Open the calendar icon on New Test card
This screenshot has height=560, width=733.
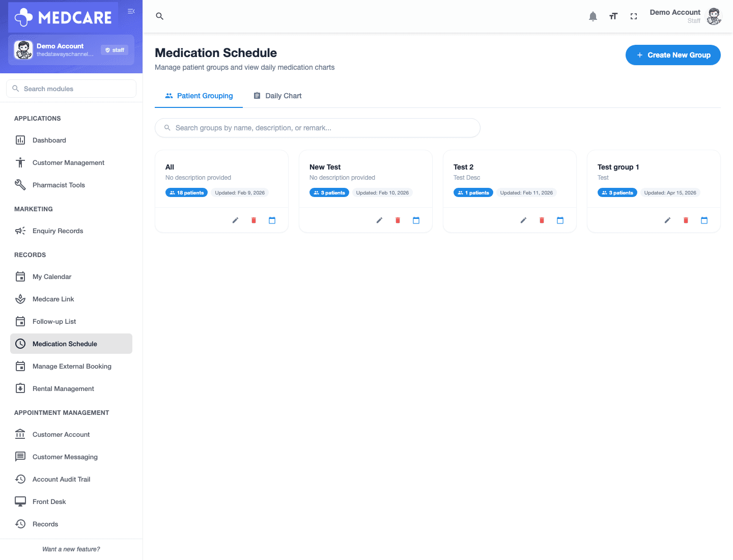[416, 220]
